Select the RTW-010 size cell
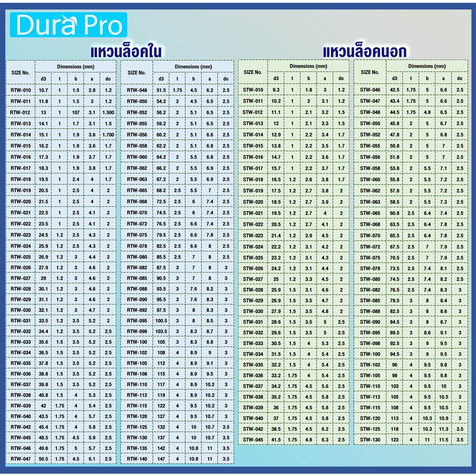This screenshot has width=476, height=476. pos(20,90)
